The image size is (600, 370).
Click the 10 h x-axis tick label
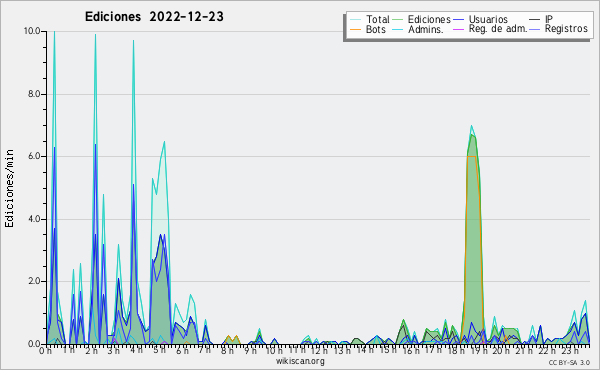pos(274,351)
